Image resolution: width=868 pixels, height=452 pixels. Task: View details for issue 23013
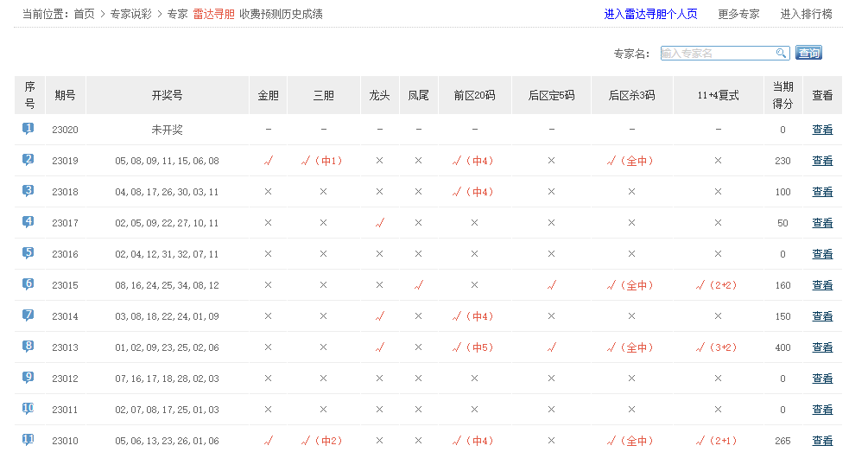[822, 347]
